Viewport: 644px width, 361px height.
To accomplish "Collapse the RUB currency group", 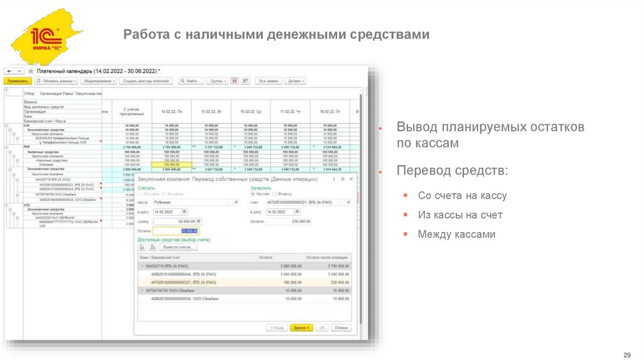I will pyautogui.click(x=6, y=147).
